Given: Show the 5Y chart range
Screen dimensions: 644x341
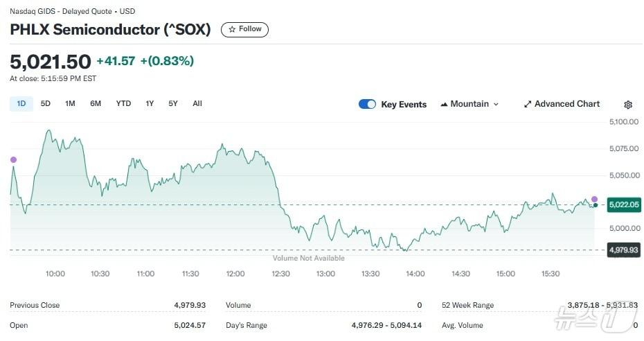Looking at the screenshot, I should pos(173,104).
